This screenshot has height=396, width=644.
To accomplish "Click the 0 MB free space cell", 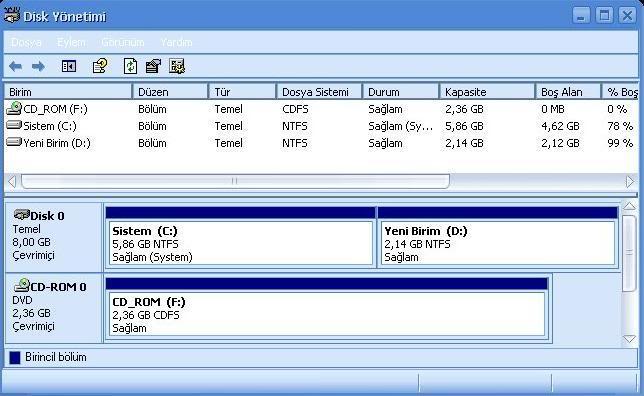I will [552, 109].
